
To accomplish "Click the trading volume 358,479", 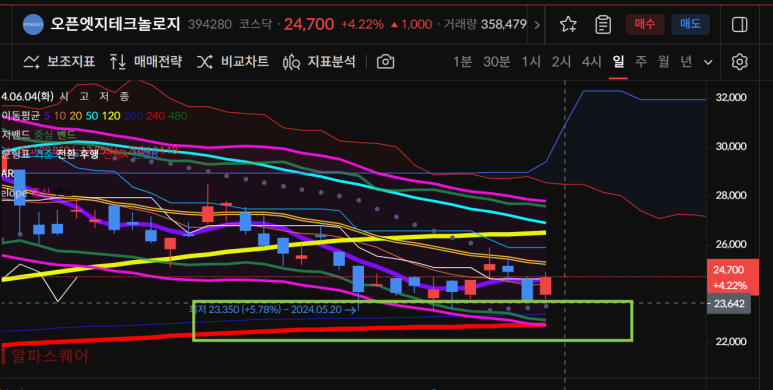I will click(504, 24).
